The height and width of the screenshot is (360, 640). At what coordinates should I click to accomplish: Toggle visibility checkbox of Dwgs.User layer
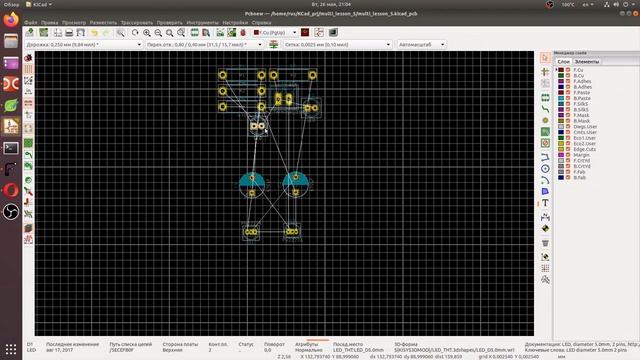point(568,127)
